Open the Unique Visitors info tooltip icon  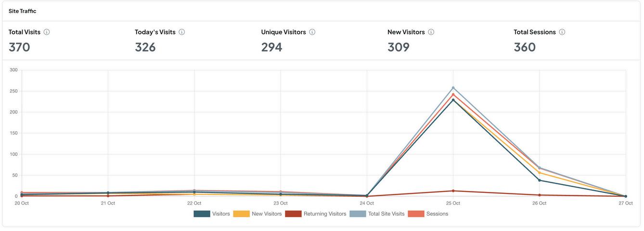[312, 32]
